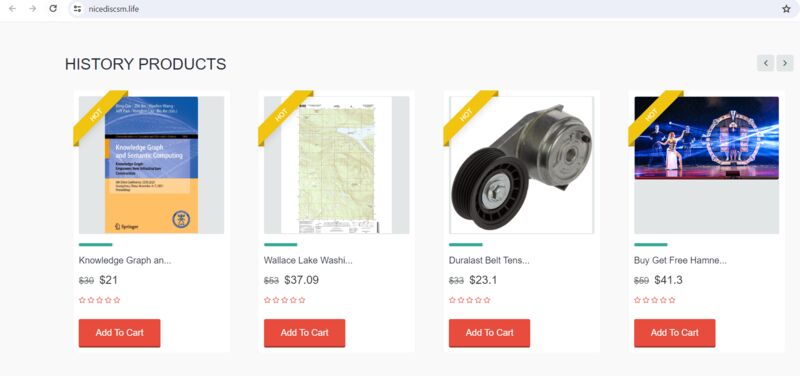Add Duralast Belt Tensioner to cart

[489, 333]
